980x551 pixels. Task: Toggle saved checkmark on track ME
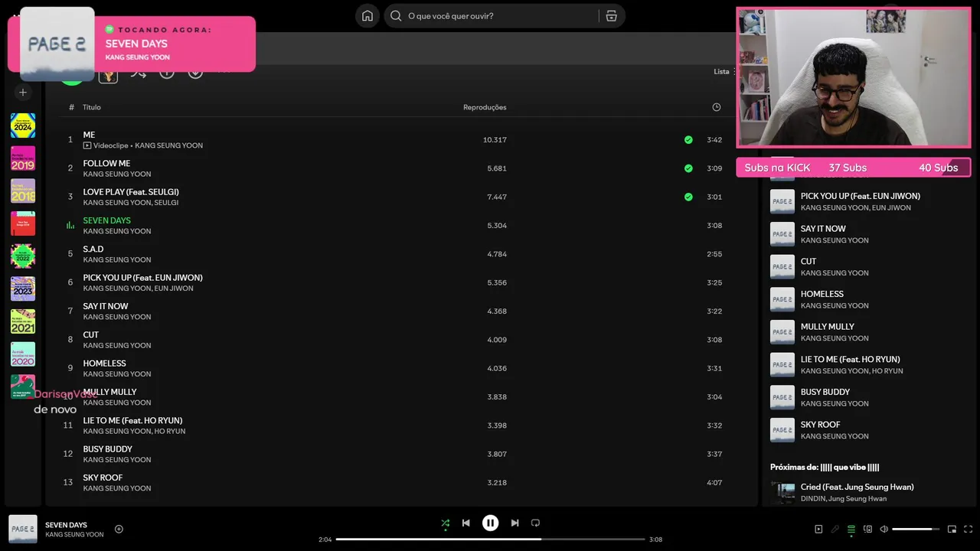pos(688,140)
